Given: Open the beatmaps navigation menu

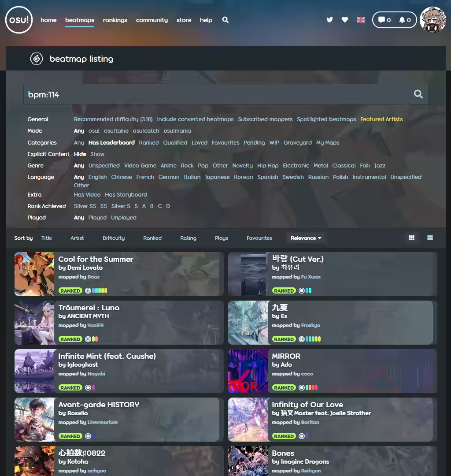Looking at the screenshot, I should click(x=80, y=20).
